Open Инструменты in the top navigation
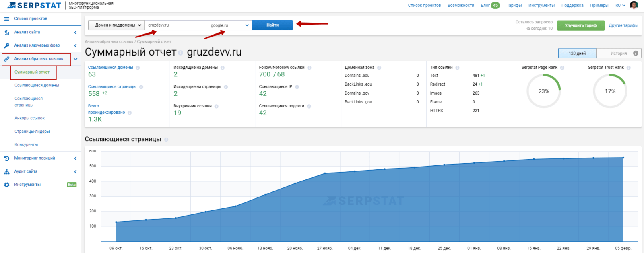Viewport: 644px width, 253px height. (541, 5)
